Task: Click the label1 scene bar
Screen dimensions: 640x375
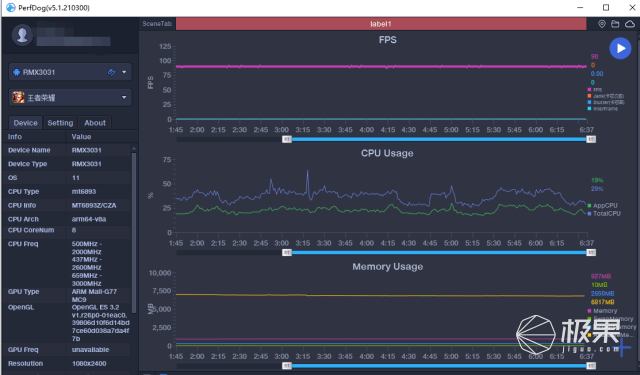Action: click(381, 24)
